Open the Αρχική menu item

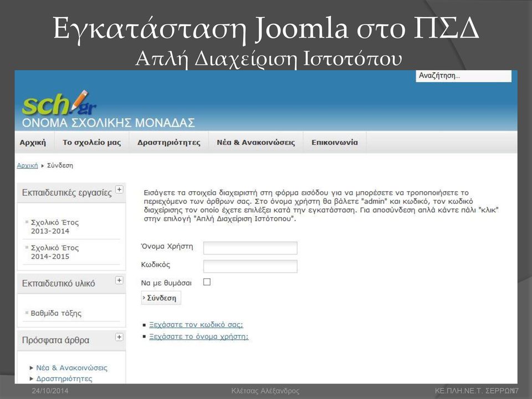(x=33, y=142)
